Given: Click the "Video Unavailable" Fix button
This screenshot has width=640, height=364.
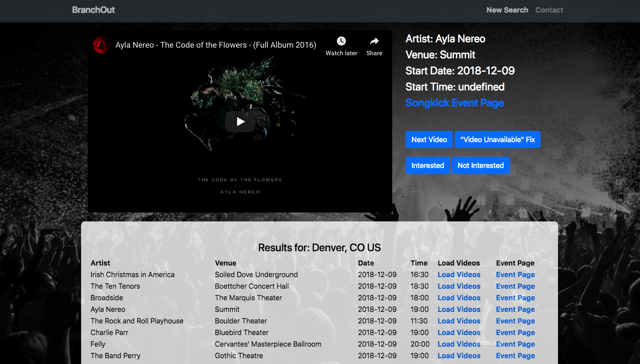Looking at the screenshot, I should pos(497,139).
